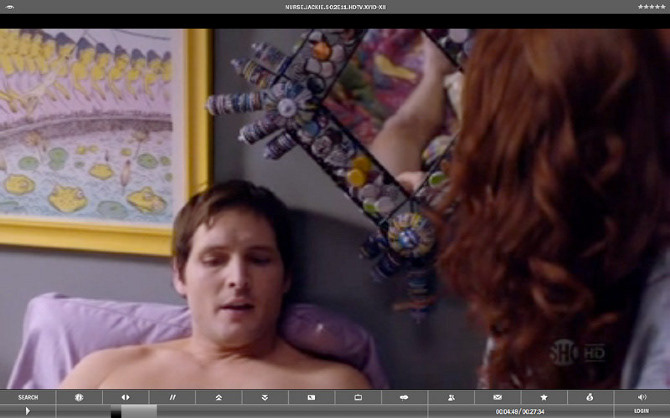
Task: Click the five-star rating at top right
Action: (651, 7)
